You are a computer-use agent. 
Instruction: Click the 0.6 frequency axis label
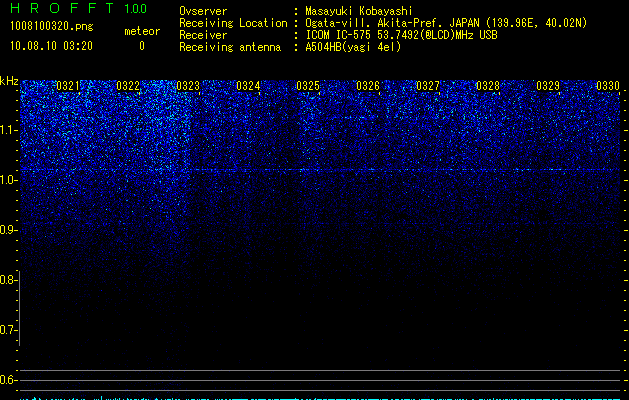pyautogui.click(x=7, y=380)
